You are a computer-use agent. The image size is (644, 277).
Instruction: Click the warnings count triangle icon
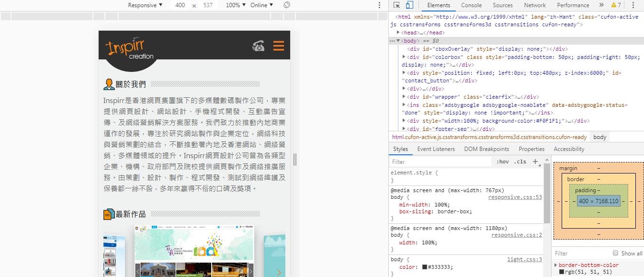pyautogui.click(x=614, y=5)
